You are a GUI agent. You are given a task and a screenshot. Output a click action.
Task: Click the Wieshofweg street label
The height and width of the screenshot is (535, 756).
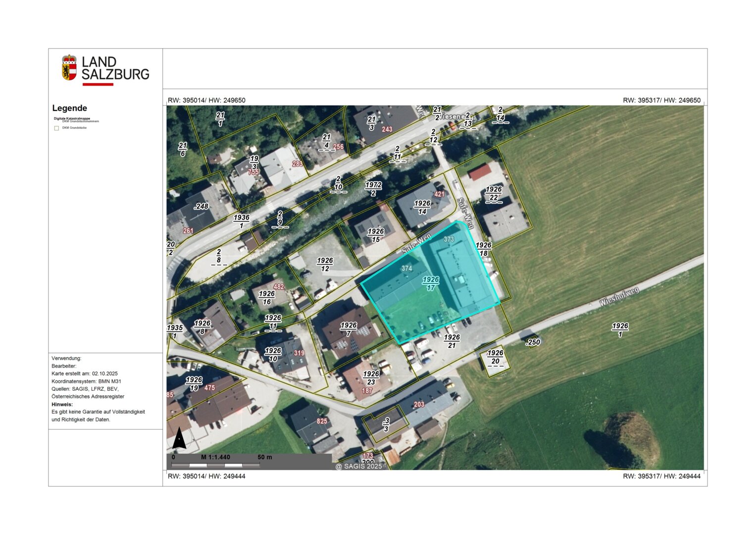point(619,297)
